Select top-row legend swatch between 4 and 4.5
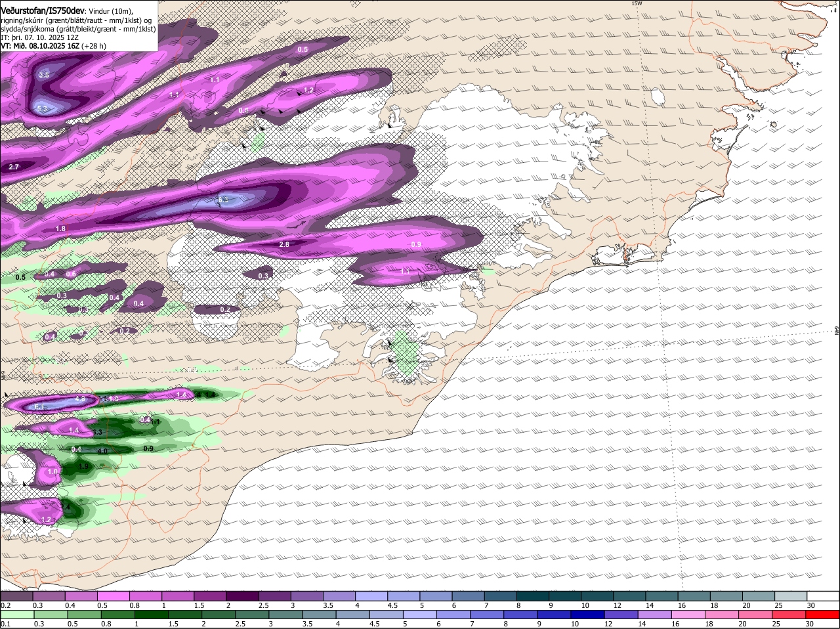The width and height of the screenshot is (840, 629). (x=371, y=596)
